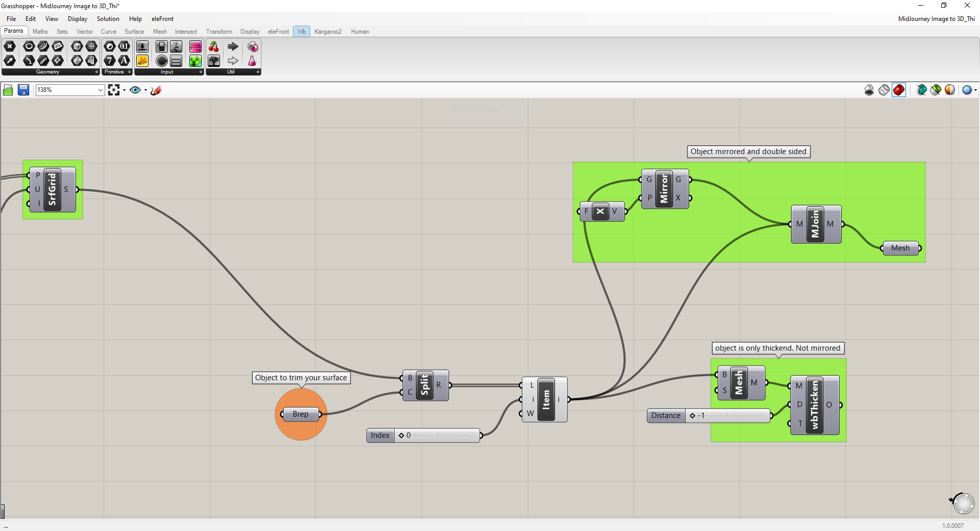Select the Gradient component icon
The width and height of the screenshot is (980, 531).
pos(195,46)
